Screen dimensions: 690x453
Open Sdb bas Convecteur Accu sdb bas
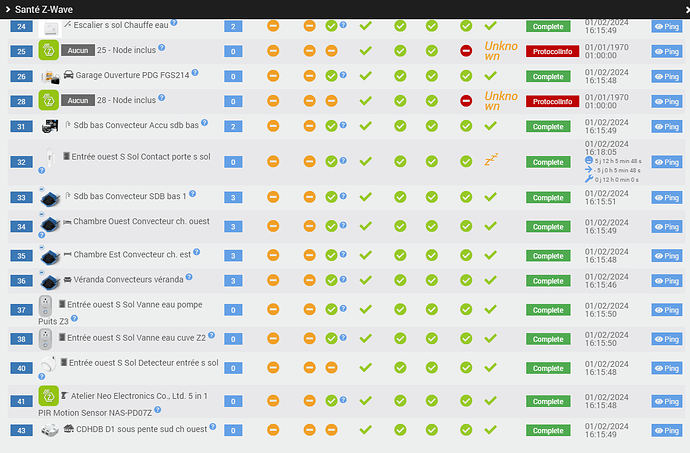(x=136, y=125)
